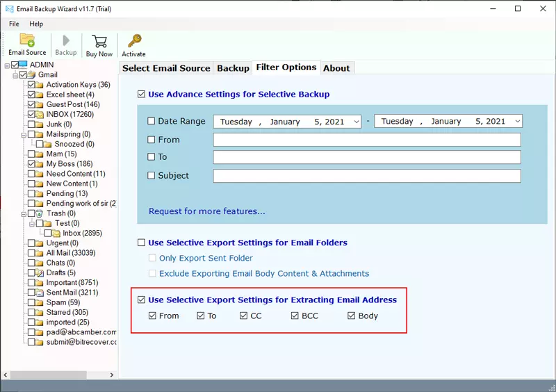Check the Excel sheet (4) folder checkbox
Image resolution: width=556 pixels, height=392 pixels.
(31, 95)
